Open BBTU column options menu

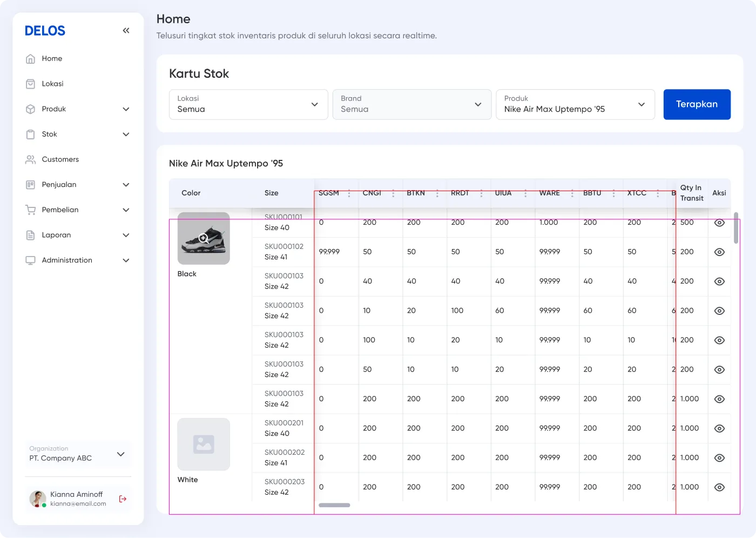[613, 193]
